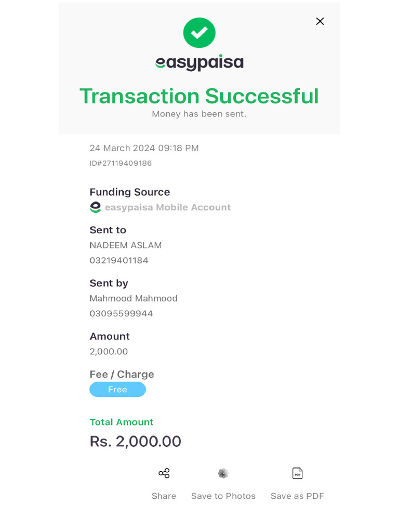399x532 pixels.
Task: Click recipient phone number 03219401184
Action: coord(119,260)
